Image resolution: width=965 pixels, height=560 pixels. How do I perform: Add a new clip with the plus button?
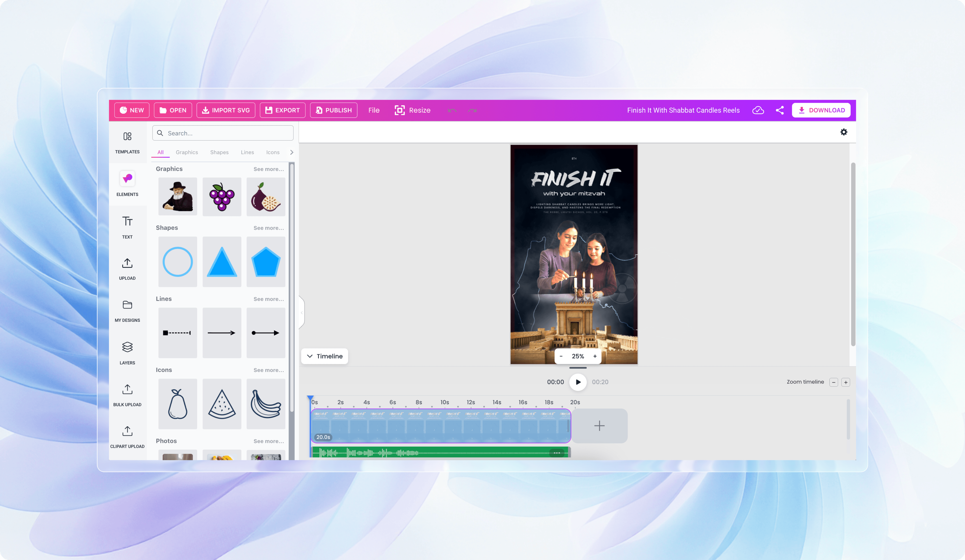[x=599, y=426]
